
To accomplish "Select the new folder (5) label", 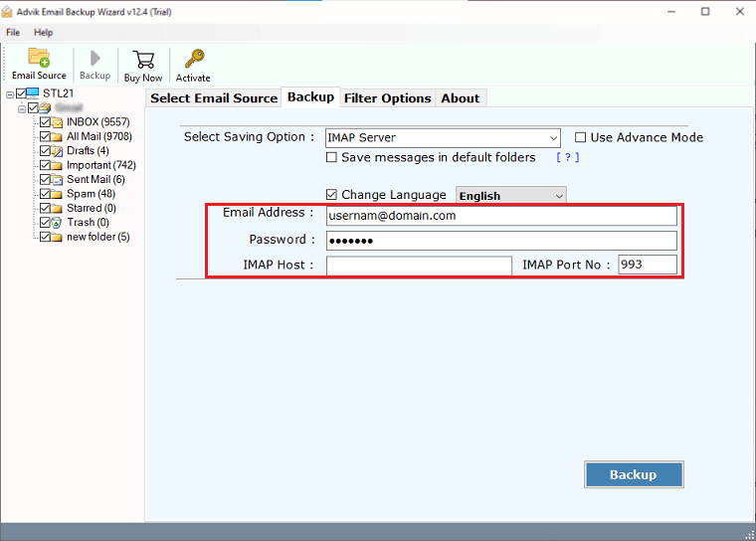I will pos(98,237).
